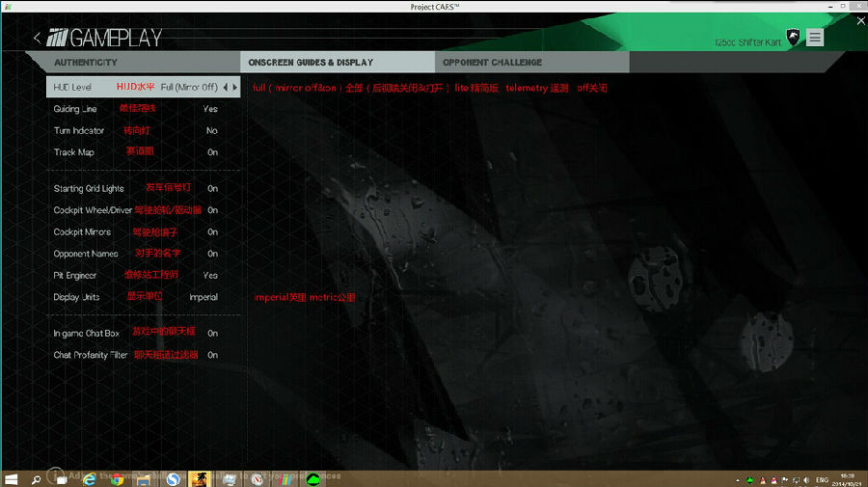The image size is (868, 487).
Task: Select the Track Map row label
Action: [73, 152]
